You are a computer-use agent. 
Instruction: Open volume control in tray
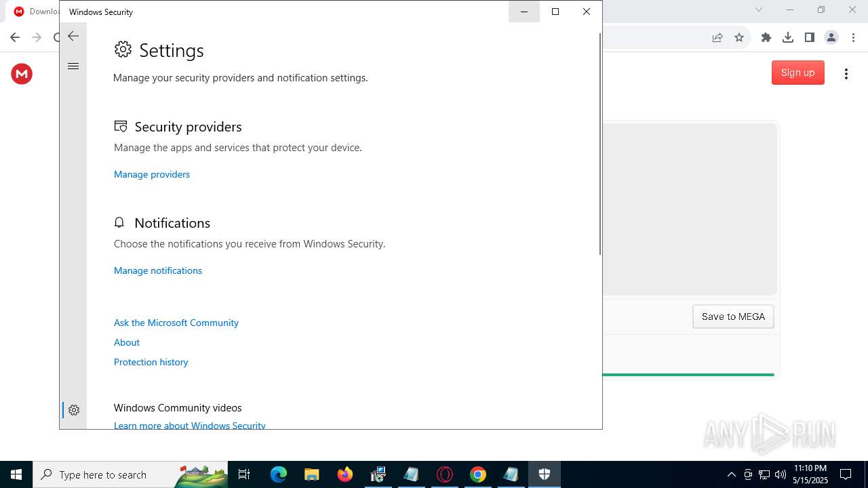(780, 474)
